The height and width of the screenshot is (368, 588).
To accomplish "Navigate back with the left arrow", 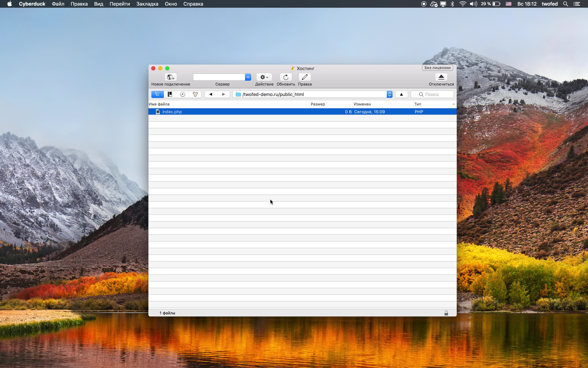I will tap(211, 94).
